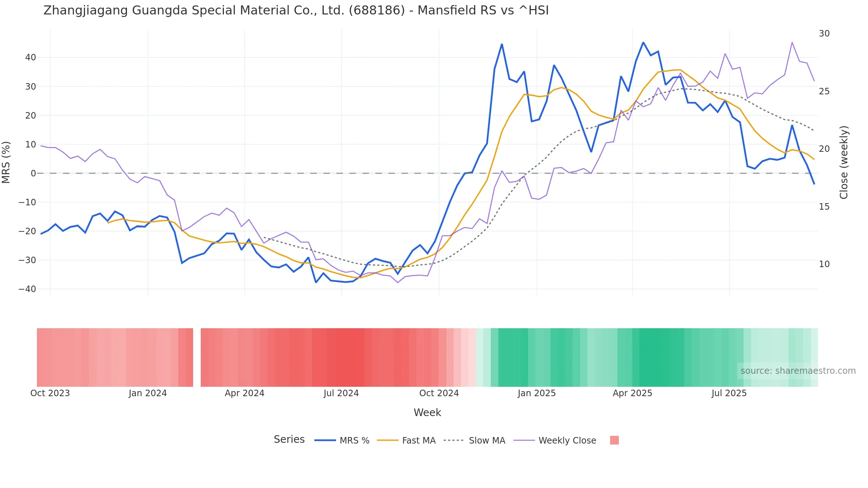
Task: Click the Apr 2025 x-axis tick label
Action: (x=632, y=393)
